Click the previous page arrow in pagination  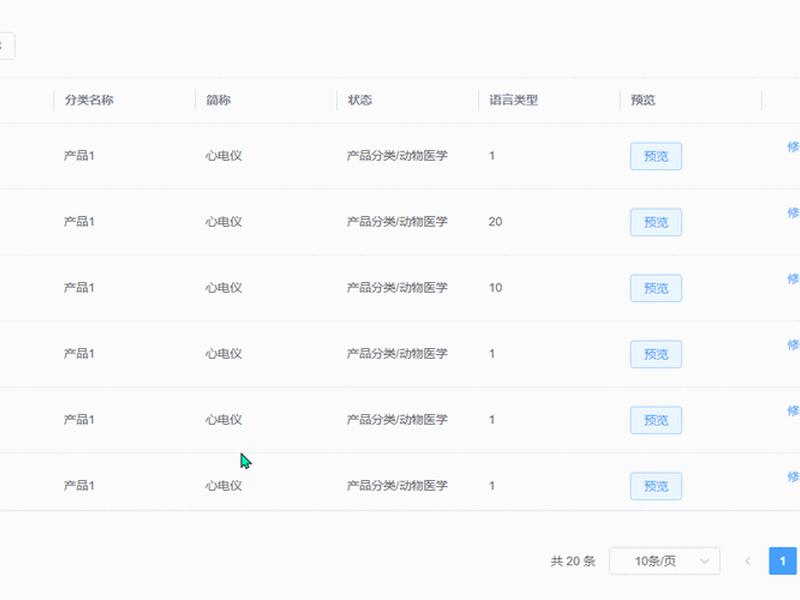pyautogui.click(x=747, y=561)
